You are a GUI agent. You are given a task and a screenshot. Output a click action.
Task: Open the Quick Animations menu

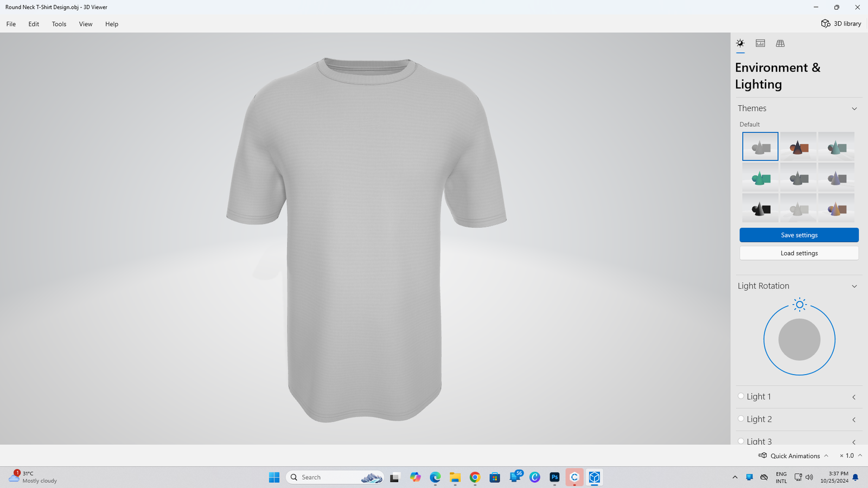coord(794,455)
